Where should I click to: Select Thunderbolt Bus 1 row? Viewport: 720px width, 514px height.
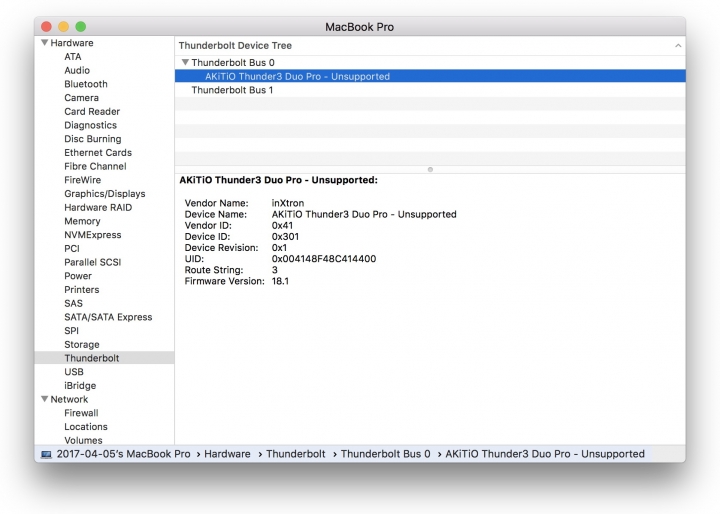430,90
